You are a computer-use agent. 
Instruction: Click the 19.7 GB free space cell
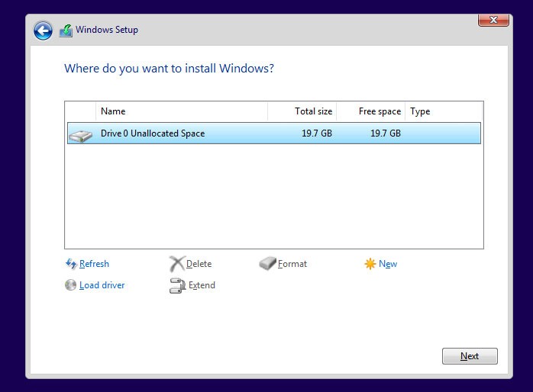coord(386,133)
